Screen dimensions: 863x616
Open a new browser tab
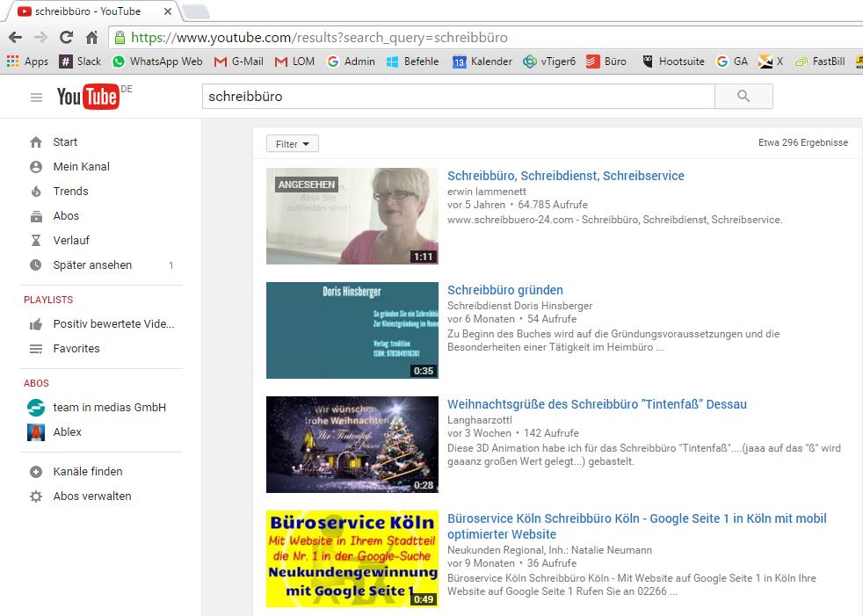tap(196, 11)
